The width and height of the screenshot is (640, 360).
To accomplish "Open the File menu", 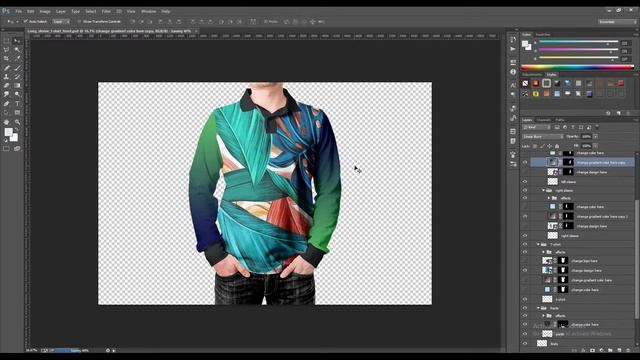I will 18,11.
